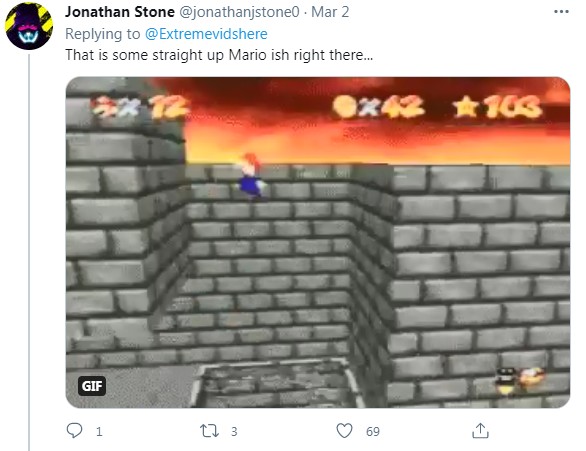Visit the @Extremevidshere mention link
Viewport: 586px width, 451px height.
pos(206,34)
